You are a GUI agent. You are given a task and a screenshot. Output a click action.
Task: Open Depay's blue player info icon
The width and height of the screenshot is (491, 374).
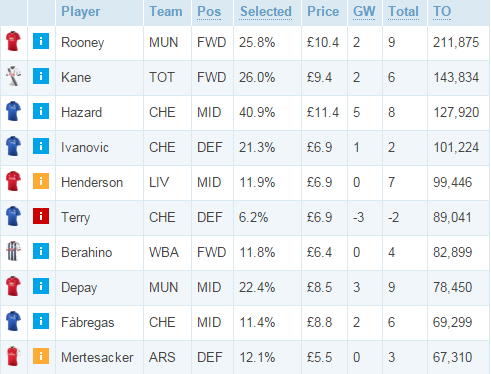click(x=41, y=286)
